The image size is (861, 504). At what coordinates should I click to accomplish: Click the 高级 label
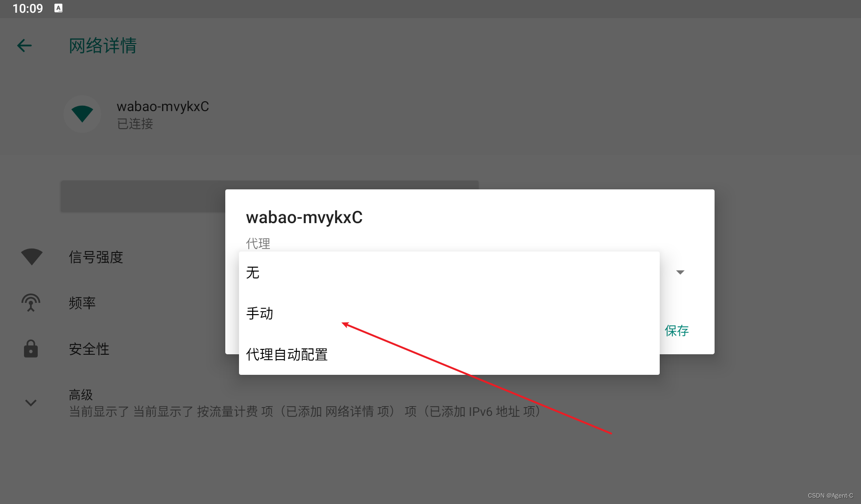click(x=81, y=394)
